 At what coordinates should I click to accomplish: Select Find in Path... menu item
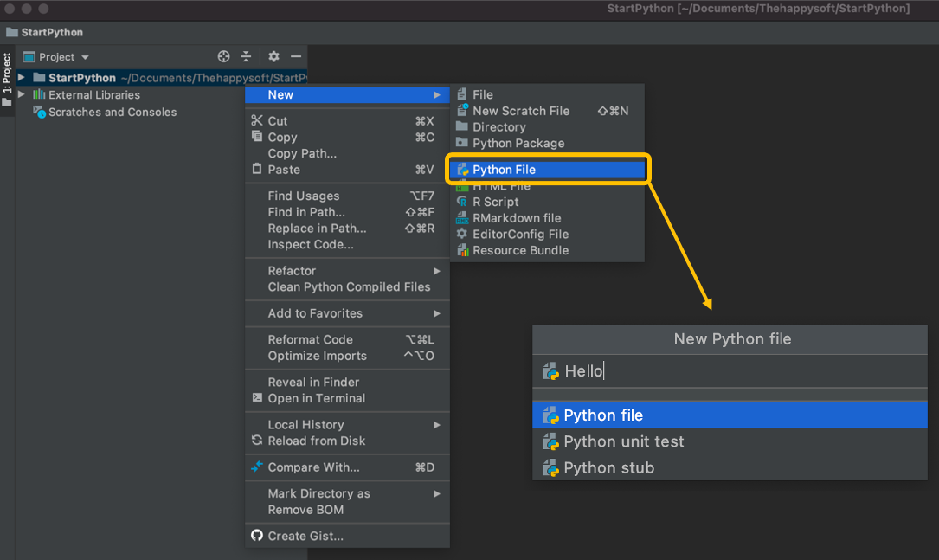(347, 212)
